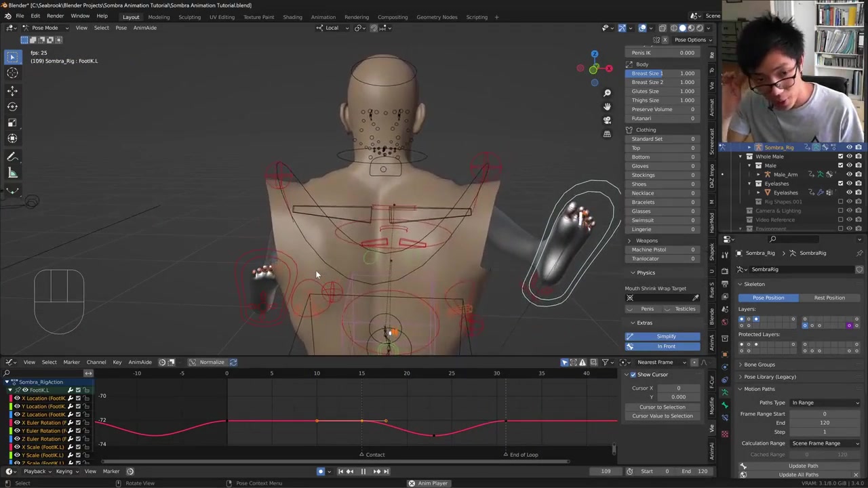Activate the Annotate pencil tool

[12, 157]
